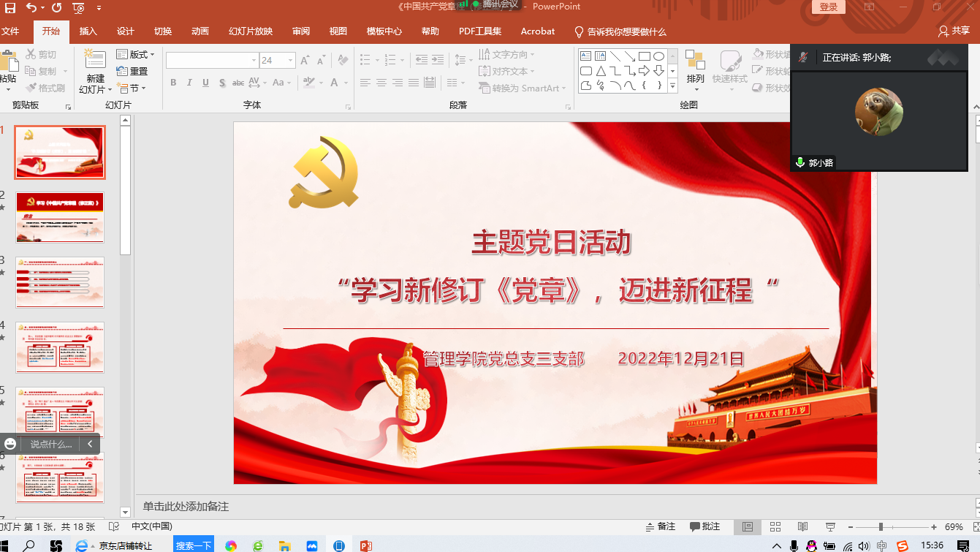Click the New Slide (新建幻灯片) icon
The image size is (980, 552).
pyautogui.click(x=95, y=61)
